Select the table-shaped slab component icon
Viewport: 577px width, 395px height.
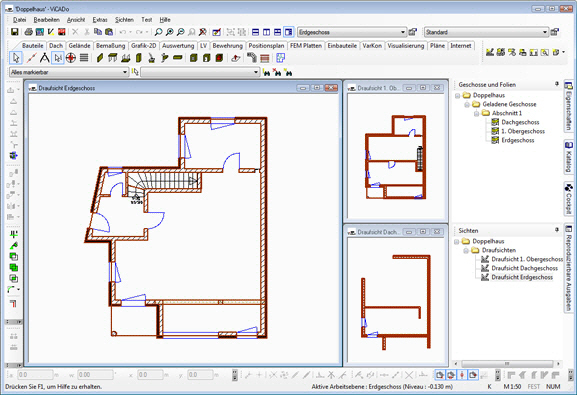tap(112, 58)
